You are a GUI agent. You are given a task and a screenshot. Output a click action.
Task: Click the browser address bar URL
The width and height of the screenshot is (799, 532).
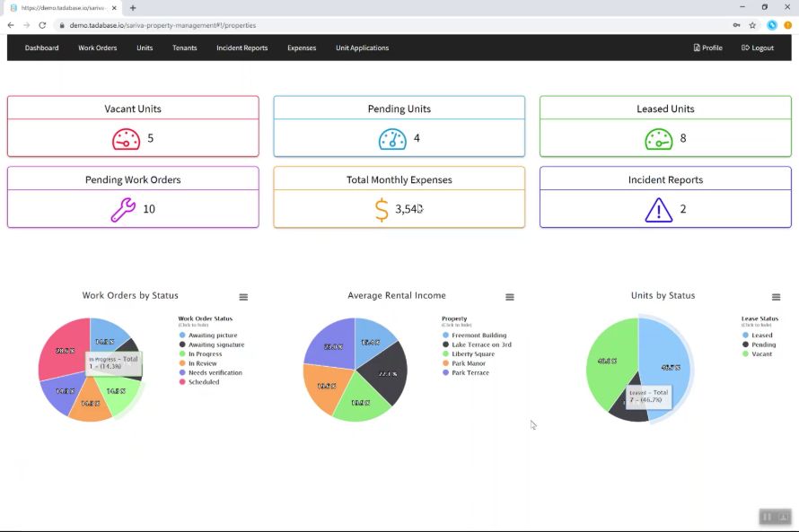(x=162, y=25)
